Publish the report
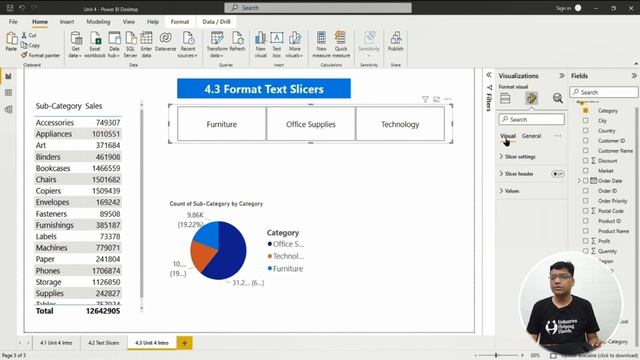 click(396, 41)
